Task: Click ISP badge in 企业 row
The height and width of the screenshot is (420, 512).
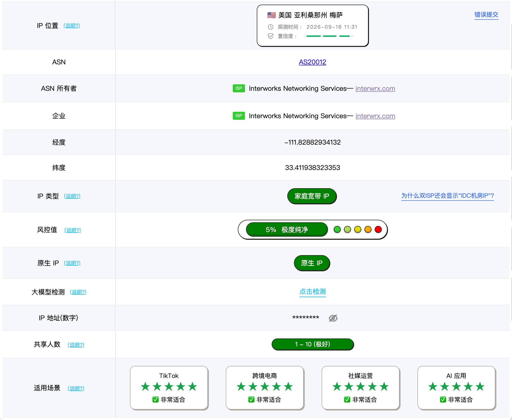Action: [239, 116]
